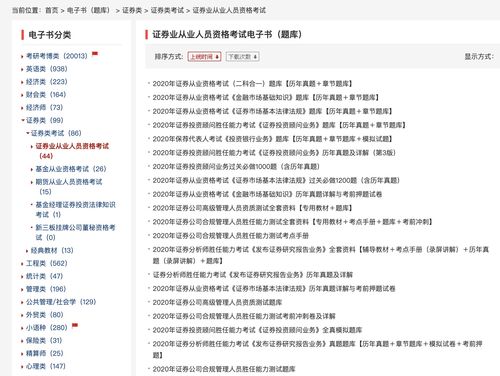
Task: Open 《金融市场基础知识》历年真题详解与考前押题试卷
Action: pos(267,194)
